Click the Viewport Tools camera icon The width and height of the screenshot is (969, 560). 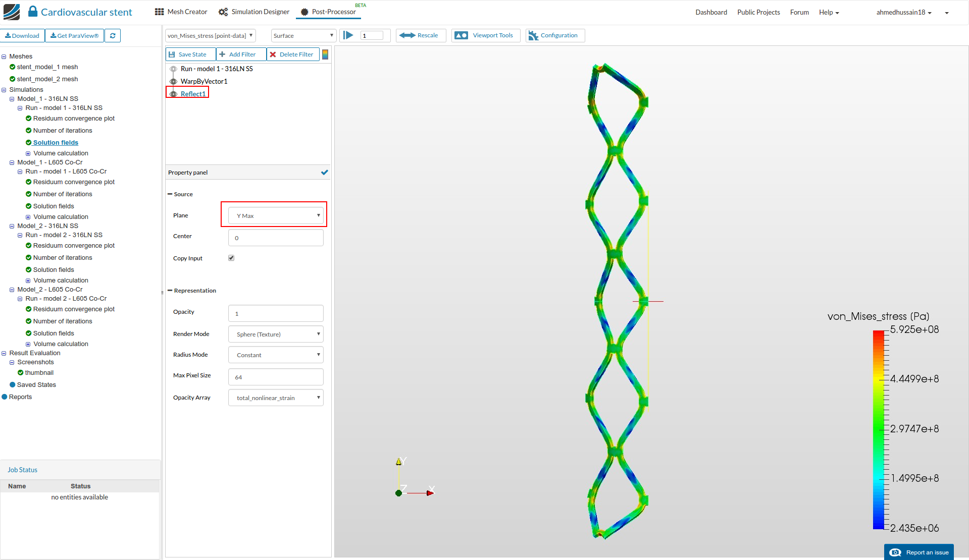(x=462, y=35)
